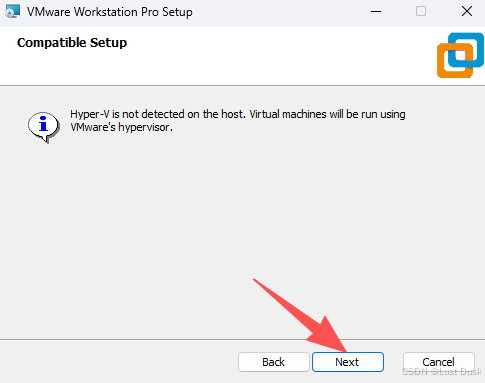Image resolution: width=485 pixels, height=383 pixels.
Task: Click the CSDN watermark text
Action: 442,372
